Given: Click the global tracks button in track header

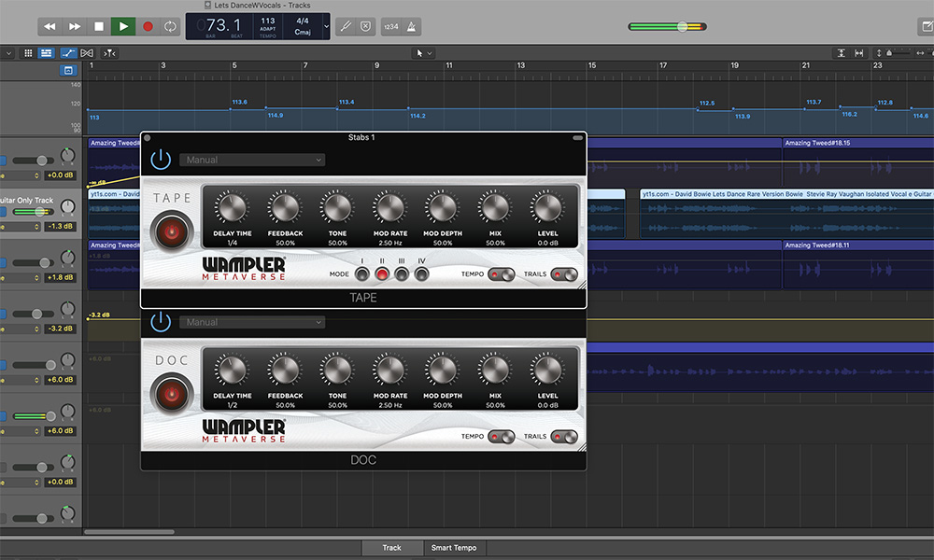Looking at the screenshot, I should click(x=68, y=70).
